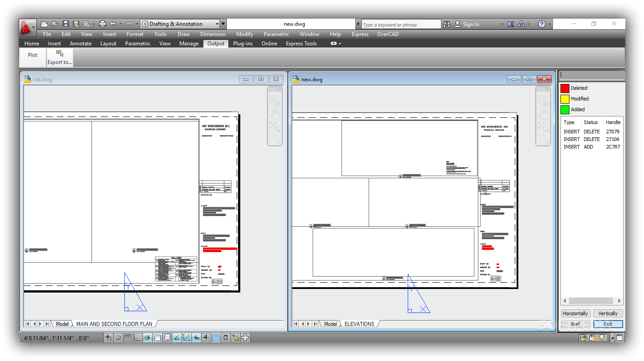
Task: Click the Selection Cycling status bar icon
Action: [235, 338]
